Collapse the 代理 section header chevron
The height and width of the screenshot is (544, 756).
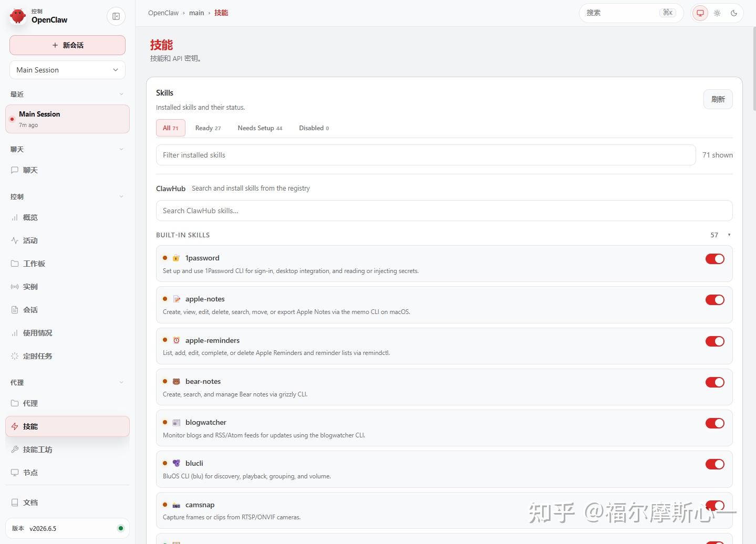point(121,383)
